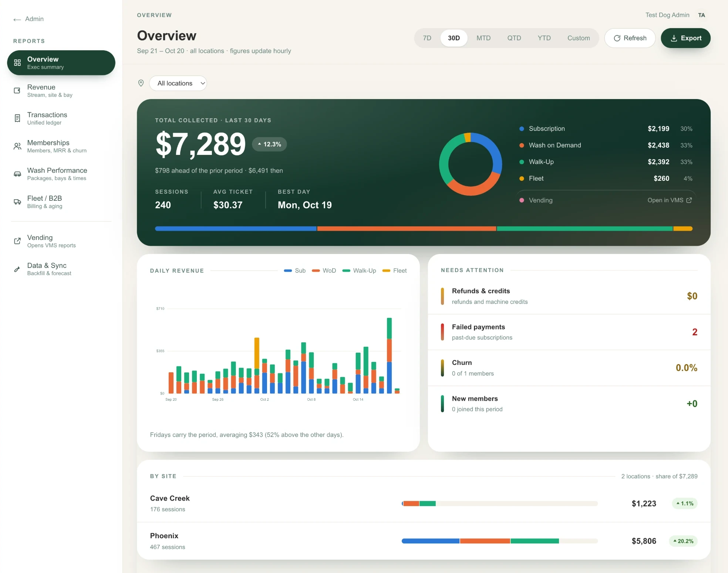The width and height of the screenshot is (728, 573).
Task: Follow the Open in VMS link
Action: pos(670,200)
